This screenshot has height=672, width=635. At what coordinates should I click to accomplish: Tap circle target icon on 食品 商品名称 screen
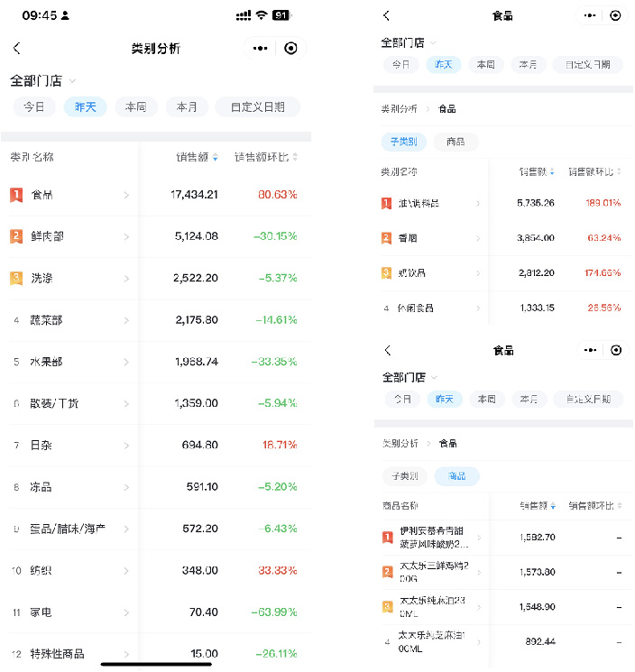pos(616,350)
